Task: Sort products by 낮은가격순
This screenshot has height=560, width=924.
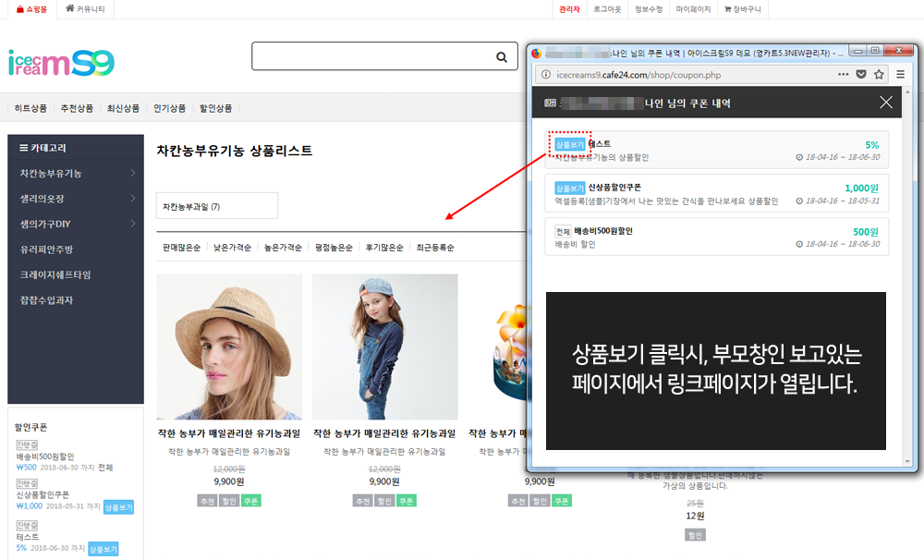Action: click(232, 248)
